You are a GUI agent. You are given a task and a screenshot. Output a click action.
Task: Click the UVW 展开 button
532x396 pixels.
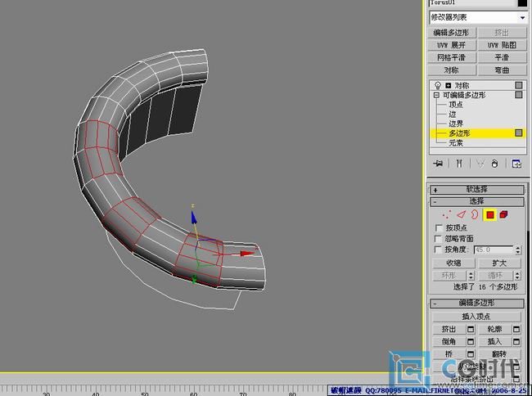[452, 45]
